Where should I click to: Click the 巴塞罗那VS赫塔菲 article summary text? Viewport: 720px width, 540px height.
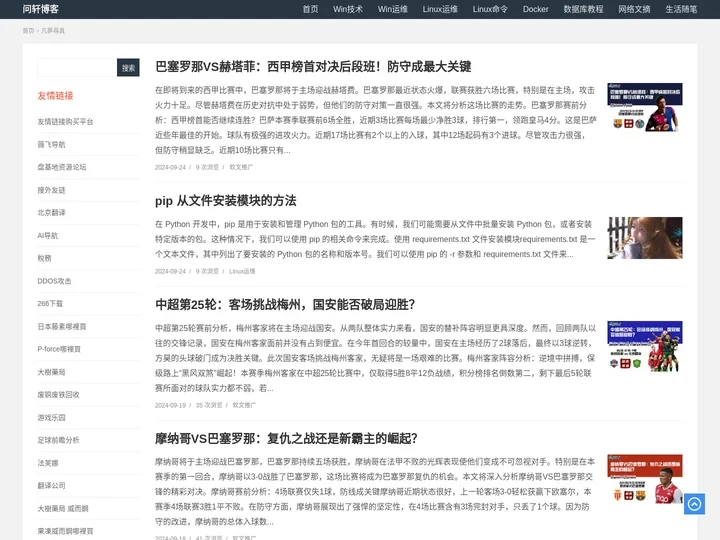pos(376,120)
